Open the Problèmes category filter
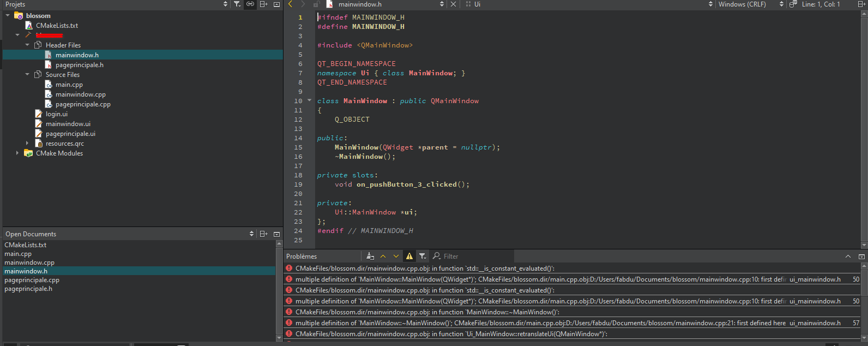The width and height of the screenshot is (868, 346). tap(423, 256)
